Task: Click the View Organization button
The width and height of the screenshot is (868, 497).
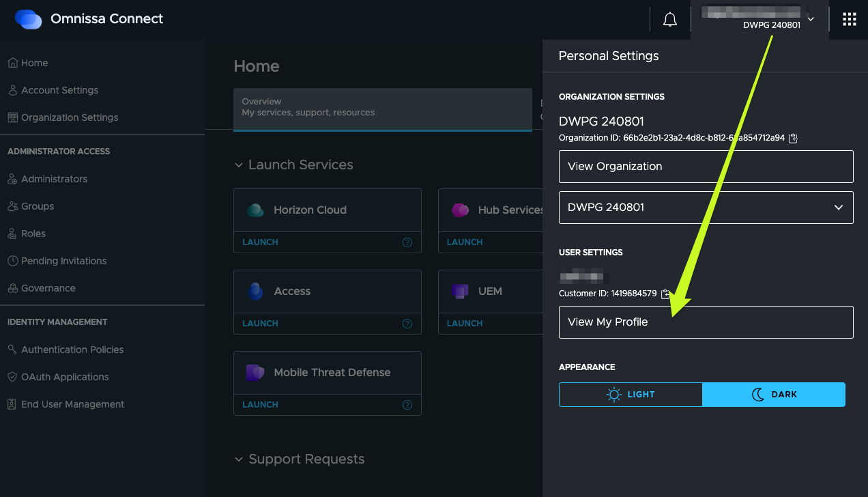Action: 706,167
